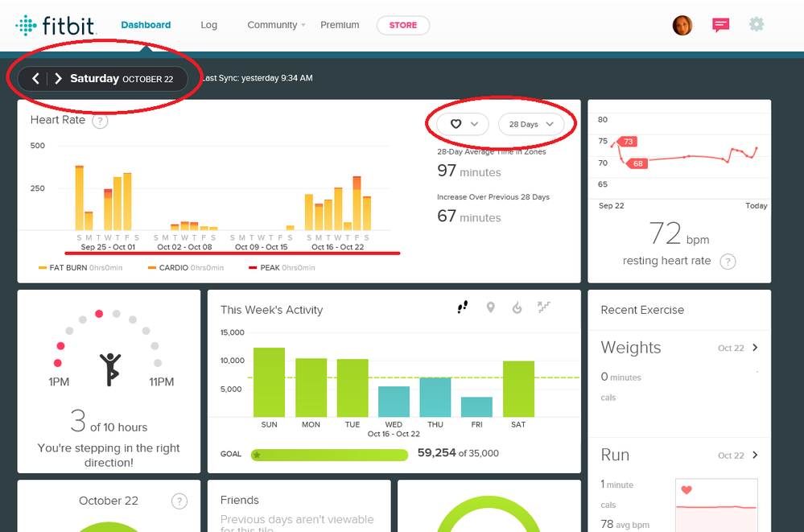
Task: Click the PEAK legend swatch
Action: [253, 268]
